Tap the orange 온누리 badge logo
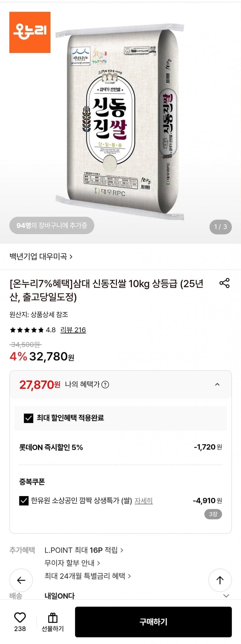The image size is (241, 644). [x=30, y=32]
